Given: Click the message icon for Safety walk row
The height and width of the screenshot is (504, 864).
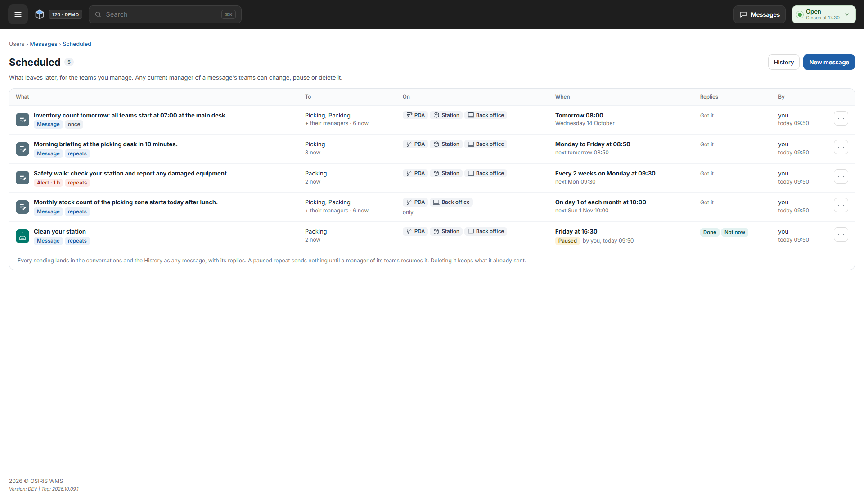Looking at the screenshot, I should (x=22, y=178).
